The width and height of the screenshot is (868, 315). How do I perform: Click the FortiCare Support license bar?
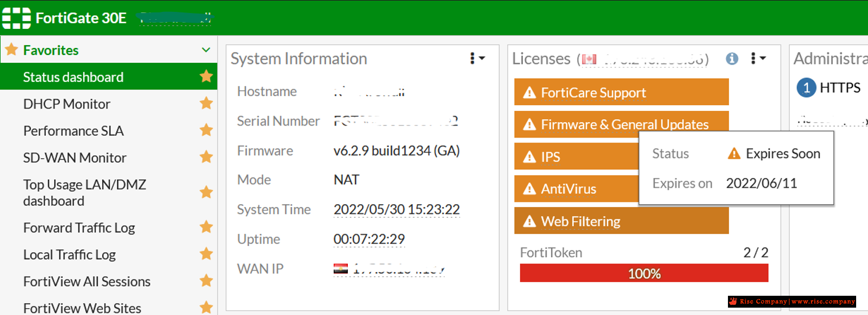pyautogui.click(x=621, y=92)
